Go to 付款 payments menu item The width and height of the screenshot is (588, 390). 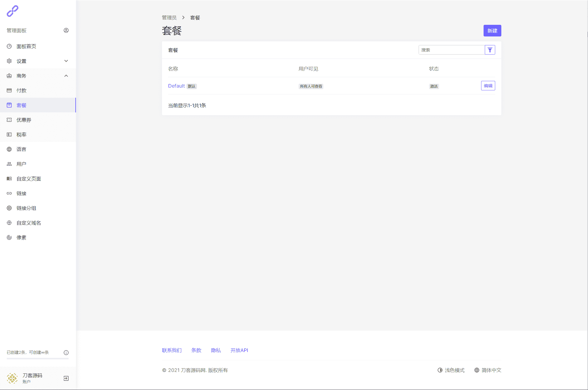pyautogui.click(x=21, y=90)
